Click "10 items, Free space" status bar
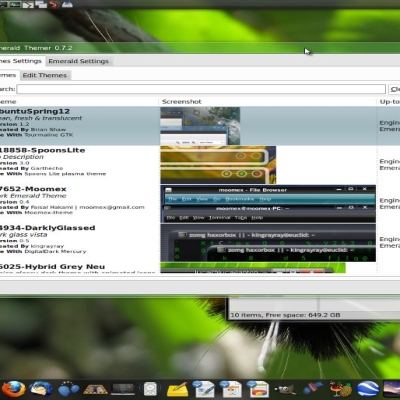Viewport: 400px width, 400px height. [285, 315]
